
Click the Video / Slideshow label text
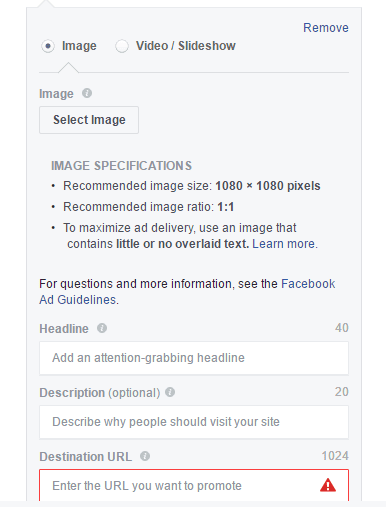(186, 46)
